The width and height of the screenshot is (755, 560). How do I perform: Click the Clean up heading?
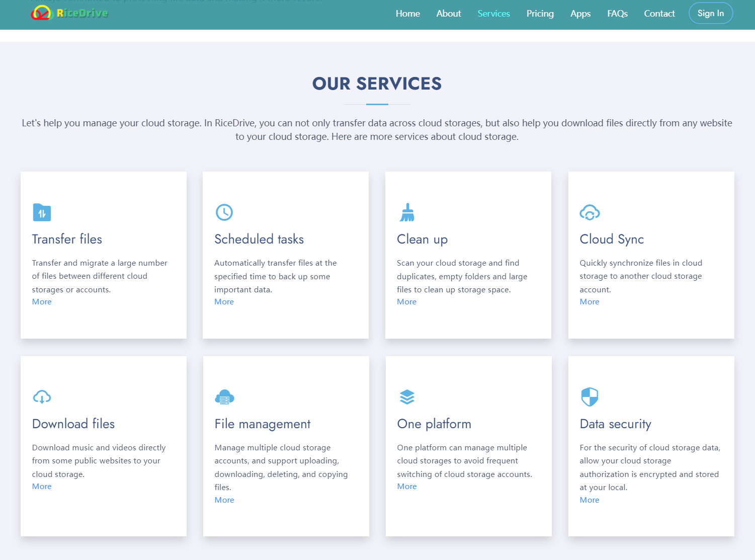[x=422, y=239]
